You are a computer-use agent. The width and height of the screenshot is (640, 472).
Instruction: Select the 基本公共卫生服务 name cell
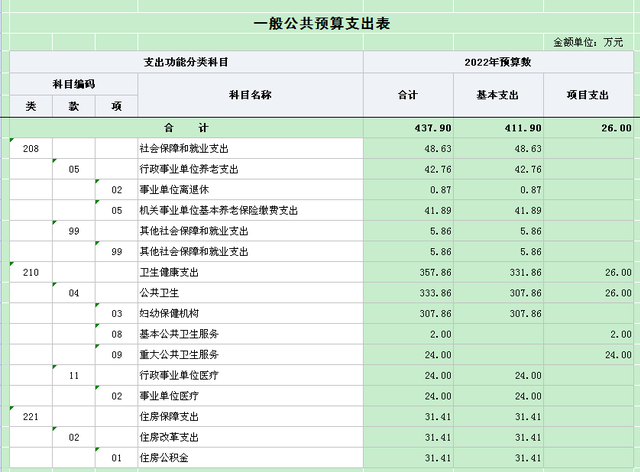[x=250, y=334]
